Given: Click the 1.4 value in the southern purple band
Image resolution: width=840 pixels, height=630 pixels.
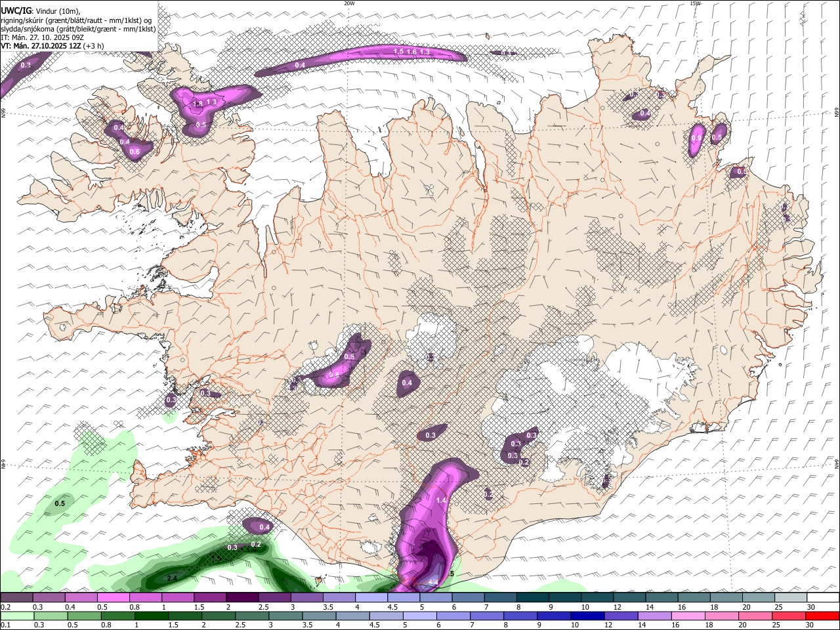Looking at the screenshot, I should (x=441, y=500).
